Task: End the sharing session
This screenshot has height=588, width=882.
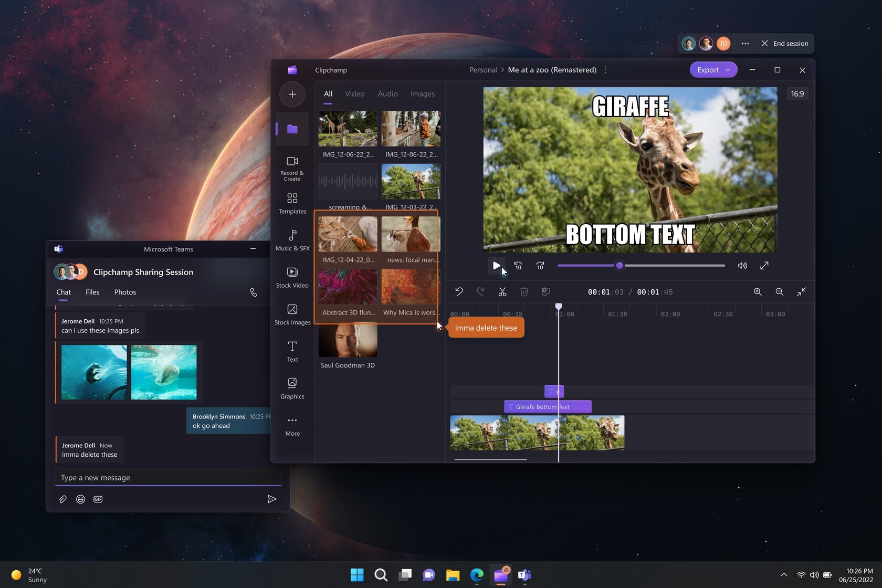Action: coord(785,44)
